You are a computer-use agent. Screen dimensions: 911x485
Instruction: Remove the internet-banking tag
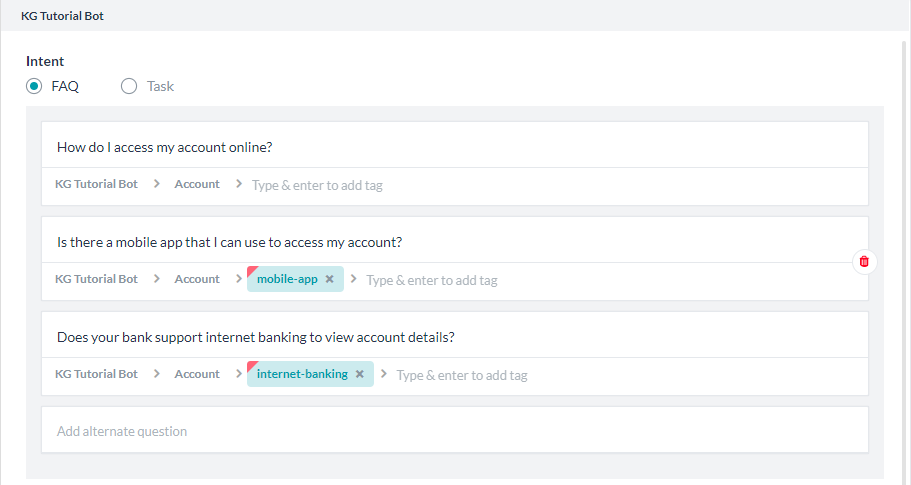click(359, 374)
